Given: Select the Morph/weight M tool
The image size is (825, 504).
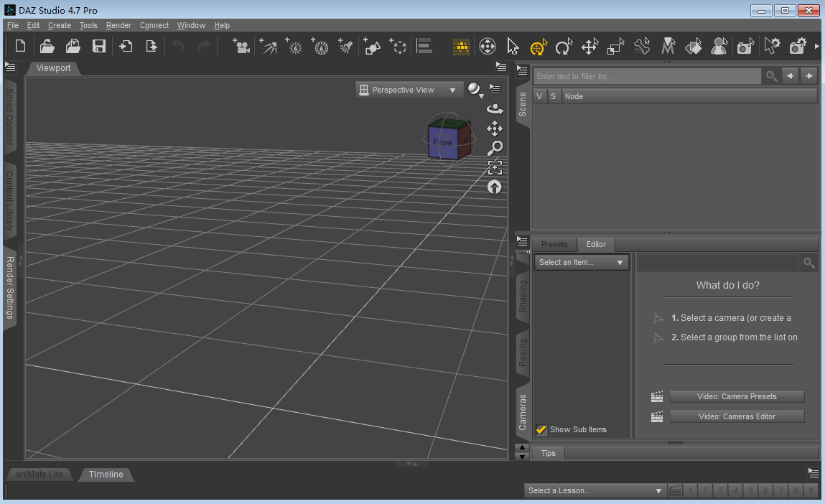Looking at the screenshot, I should 668,46.
